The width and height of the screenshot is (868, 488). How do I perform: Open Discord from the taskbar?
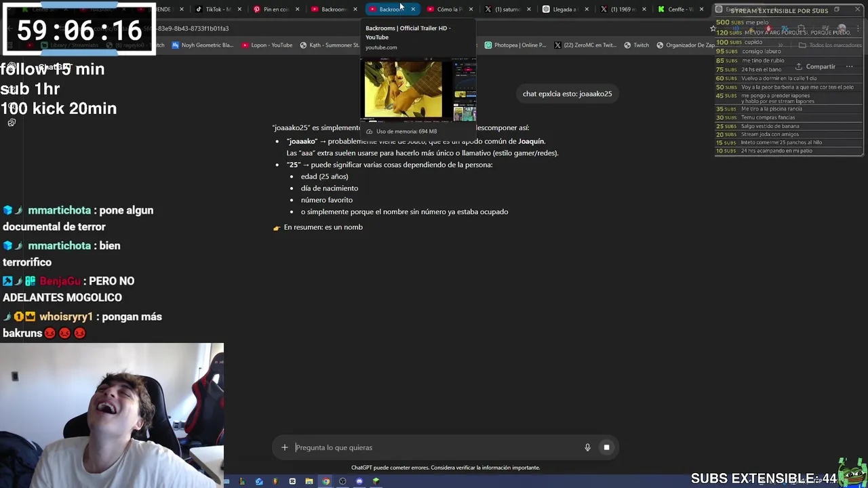coord(359,481)
